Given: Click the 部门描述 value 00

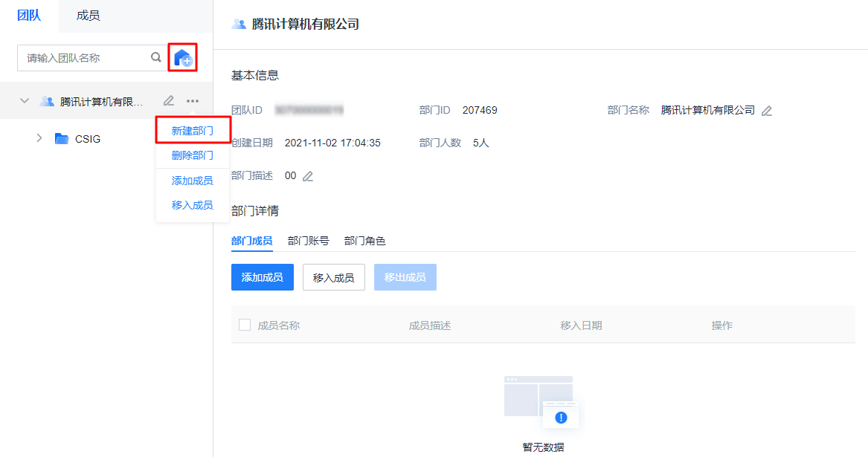Looking at the screenshot, I should click(291, 175).
